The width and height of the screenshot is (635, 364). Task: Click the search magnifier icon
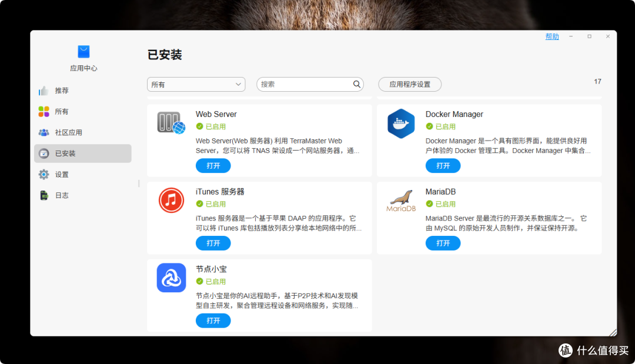[x=356, y=84]
